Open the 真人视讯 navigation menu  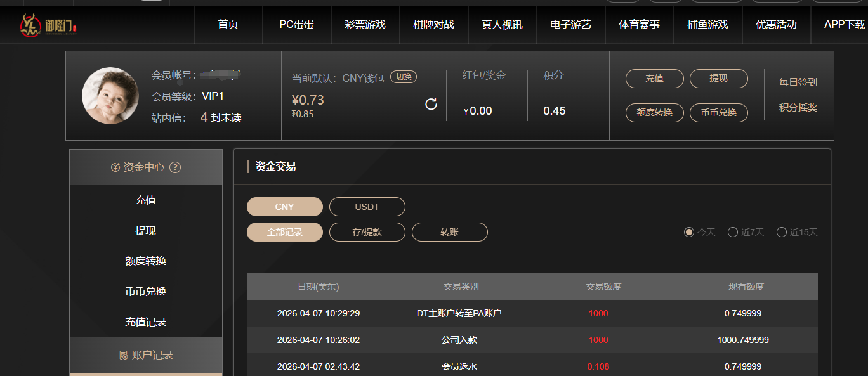coord(502,25)
